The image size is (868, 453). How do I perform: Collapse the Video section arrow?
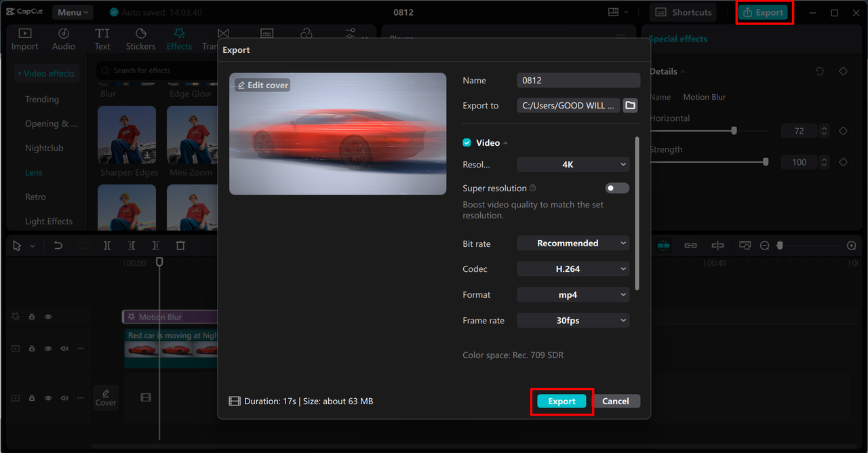[506, 143]
